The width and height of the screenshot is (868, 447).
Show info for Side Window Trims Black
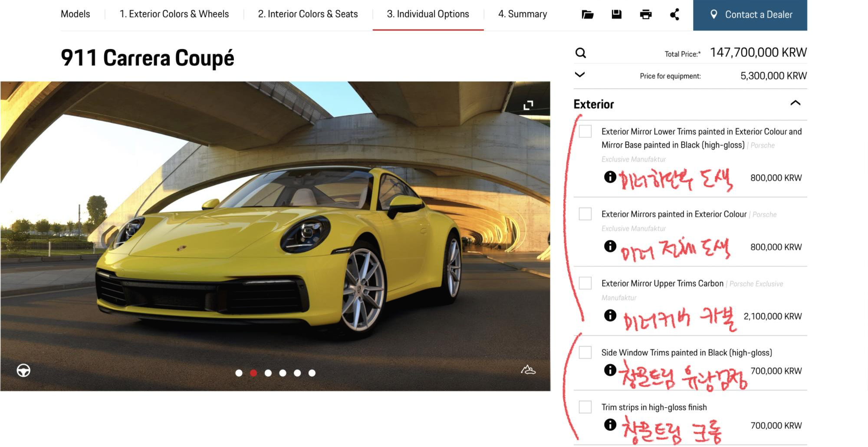[610, 370]
